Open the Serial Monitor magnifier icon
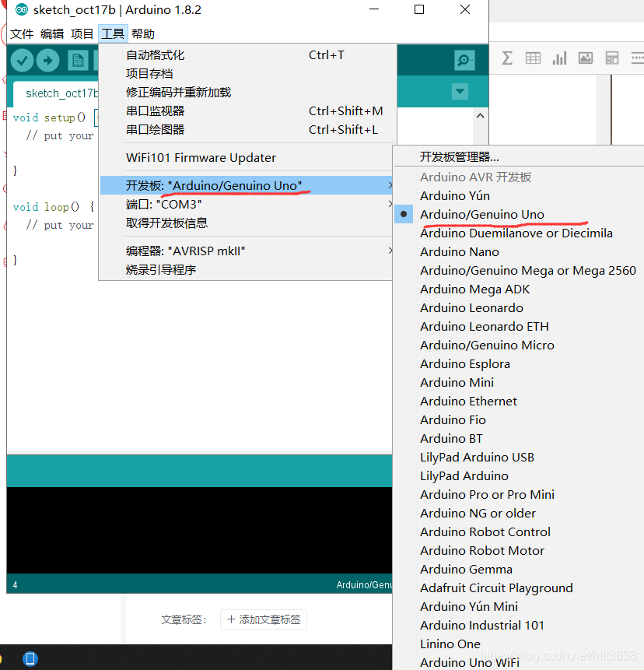644x670 pixels. (464, 60)
